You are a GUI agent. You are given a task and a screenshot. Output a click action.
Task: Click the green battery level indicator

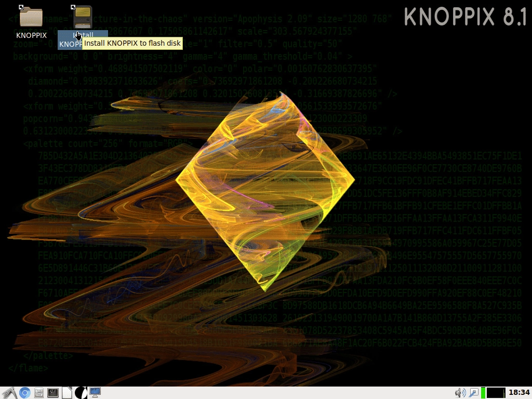point(483,393)
